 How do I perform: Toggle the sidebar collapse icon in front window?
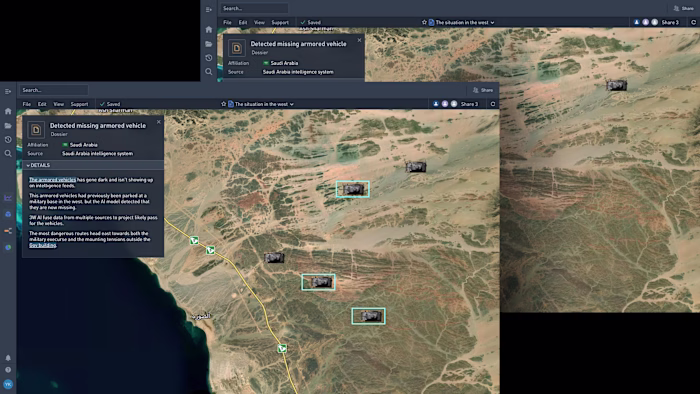pyautogui.click(x=8, y=91)
